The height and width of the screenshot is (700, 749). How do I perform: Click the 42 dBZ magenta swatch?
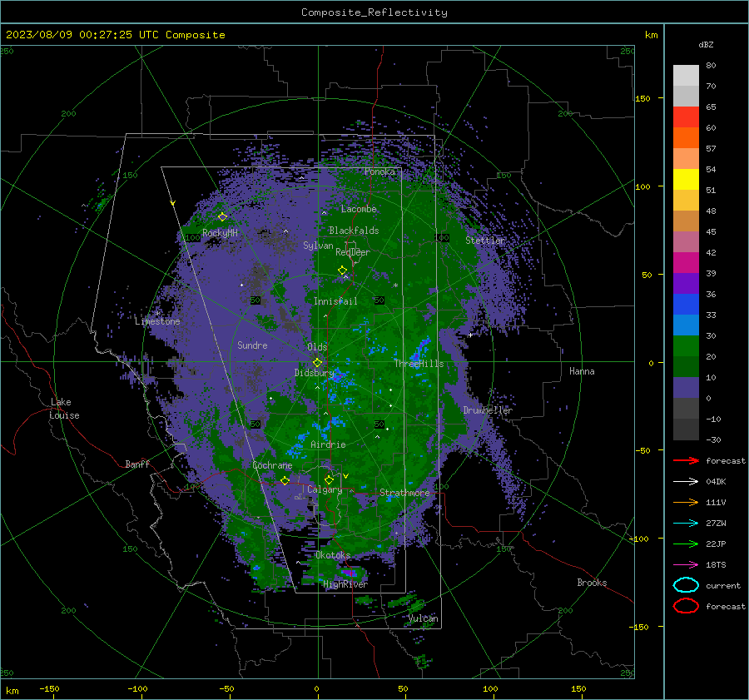(x=686, y=263)
